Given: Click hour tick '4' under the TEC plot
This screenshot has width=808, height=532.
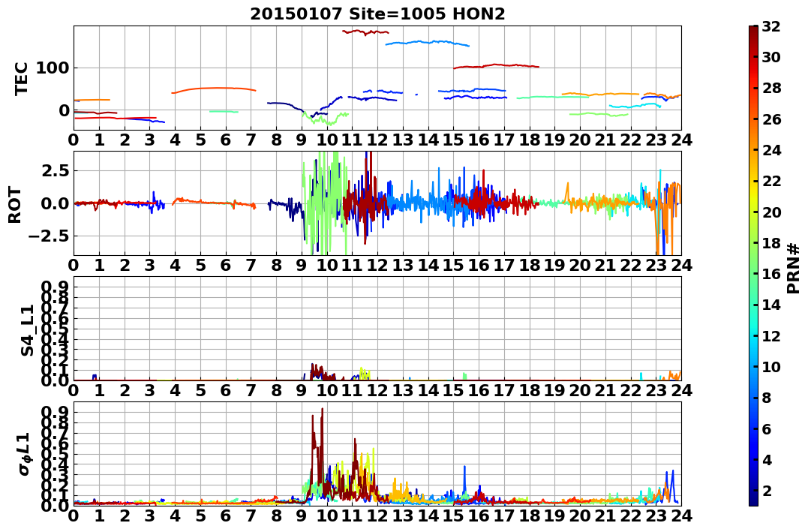Looking at the screenshot, I should point(176,140).
